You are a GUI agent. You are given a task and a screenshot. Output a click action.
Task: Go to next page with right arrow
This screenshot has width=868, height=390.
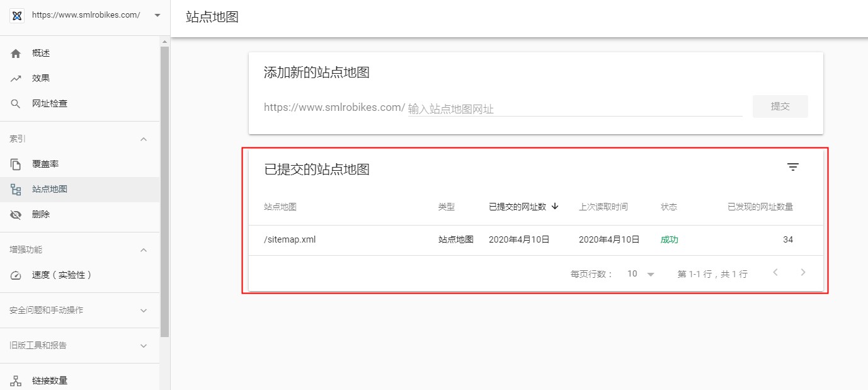click(x=802, y=273)
